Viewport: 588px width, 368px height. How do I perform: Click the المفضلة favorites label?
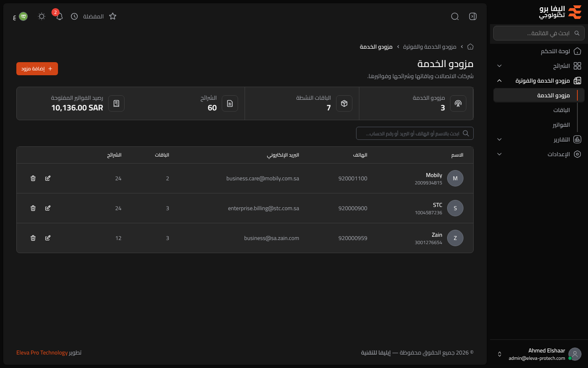93,16
